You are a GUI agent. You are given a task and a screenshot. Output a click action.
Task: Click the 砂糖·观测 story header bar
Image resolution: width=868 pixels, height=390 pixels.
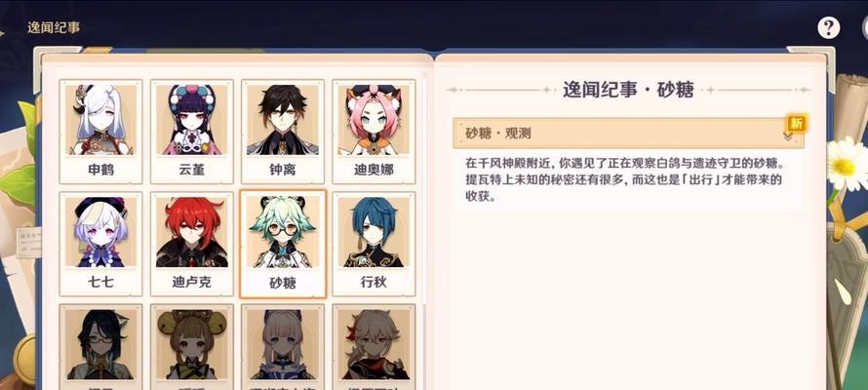click(628, 133)
